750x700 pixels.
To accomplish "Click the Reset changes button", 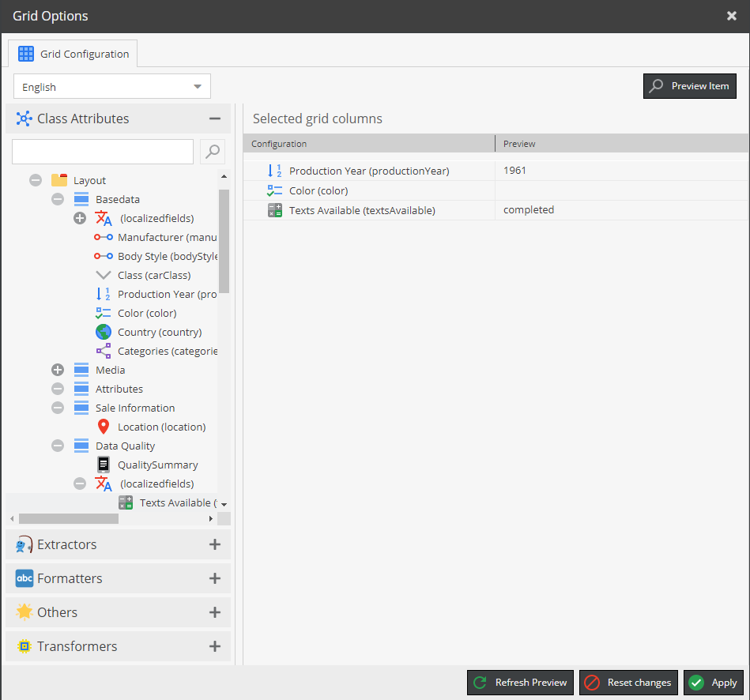I will click(628, 683).
